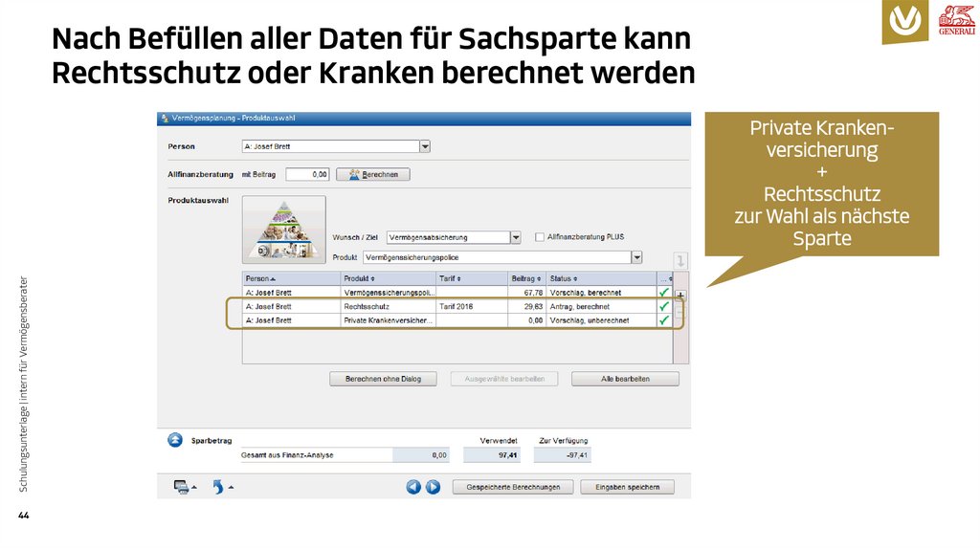Image resolution: width=980 pixels, height=549 pixels.
Task: Click the last narrow '...' column header
Action: pos(665,278)
